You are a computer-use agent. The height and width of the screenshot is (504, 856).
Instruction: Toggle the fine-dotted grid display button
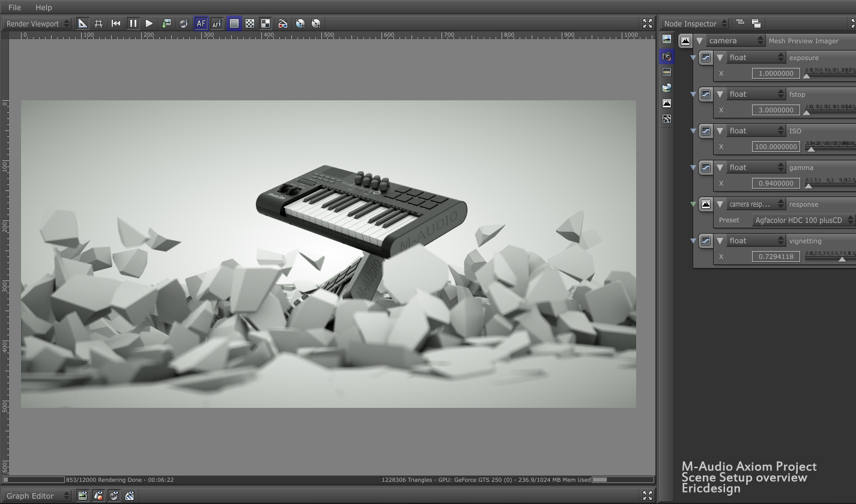click(x=234, y=23)
